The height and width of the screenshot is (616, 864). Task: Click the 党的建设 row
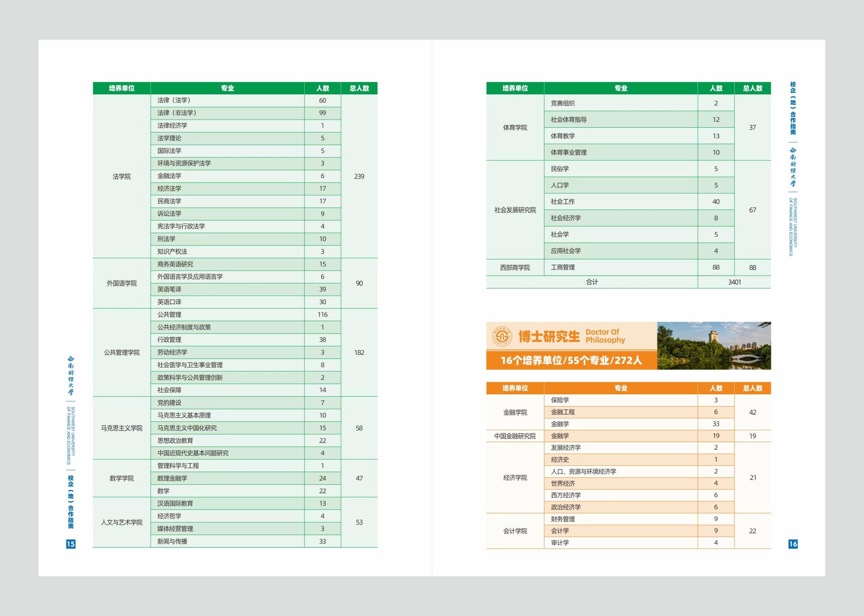coord(246,403)
